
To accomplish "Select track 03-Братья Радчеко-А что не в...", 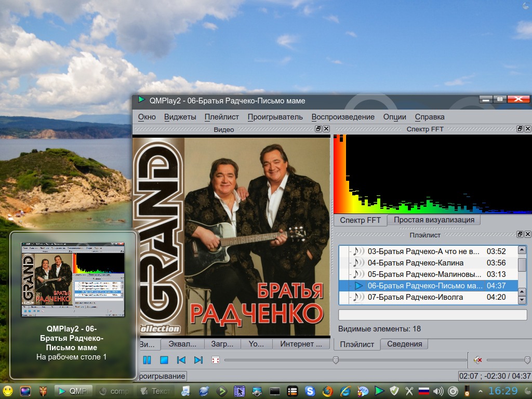I will 429,251.
